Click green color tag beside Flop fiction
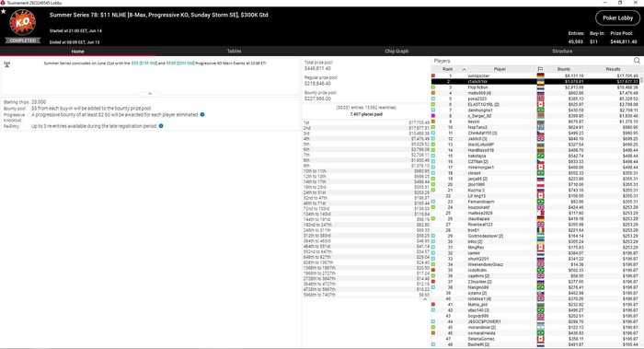 [x=433, y=87]
